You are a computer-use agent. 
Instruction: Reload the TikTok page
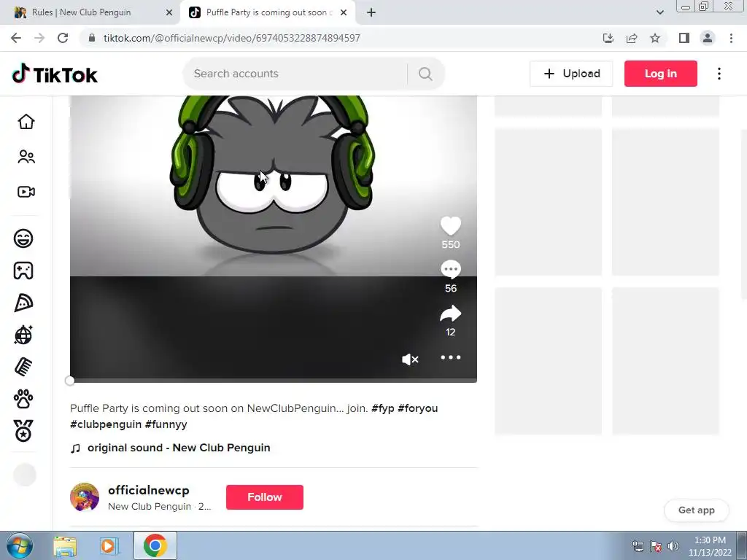(x=63, y=38)
